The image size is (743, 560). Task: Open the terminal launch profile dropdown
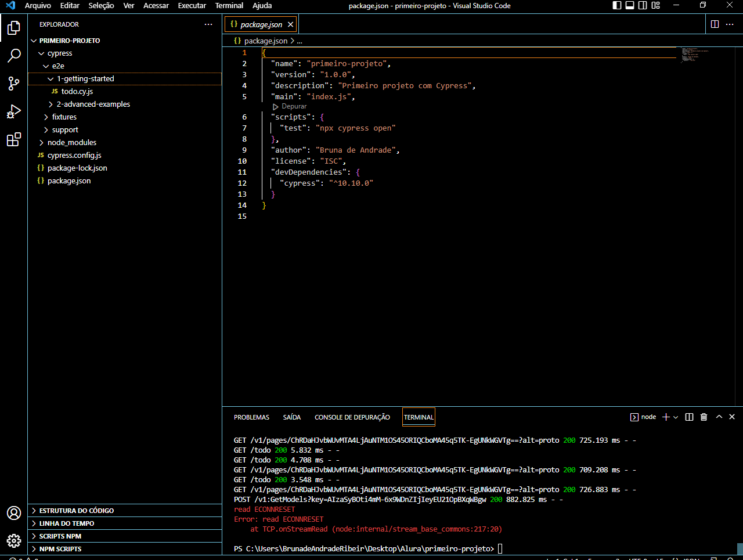(x=676, y=417)
